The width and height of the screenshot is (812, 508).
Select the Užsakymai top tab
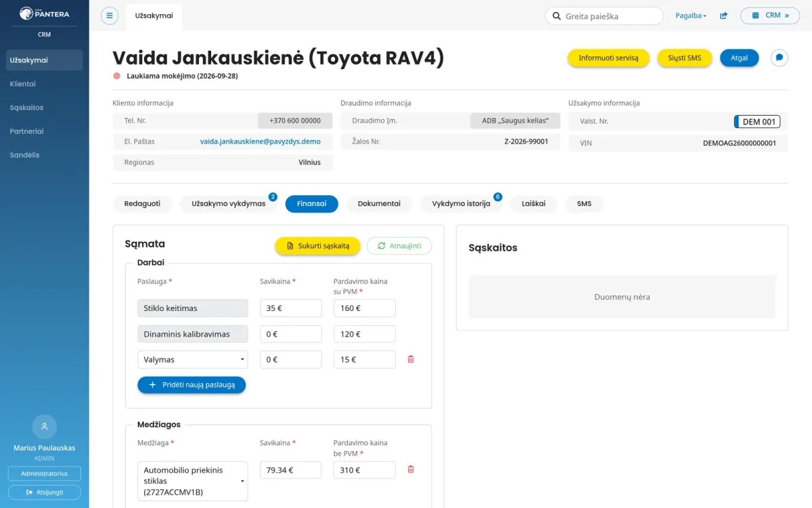click(154, 16)
